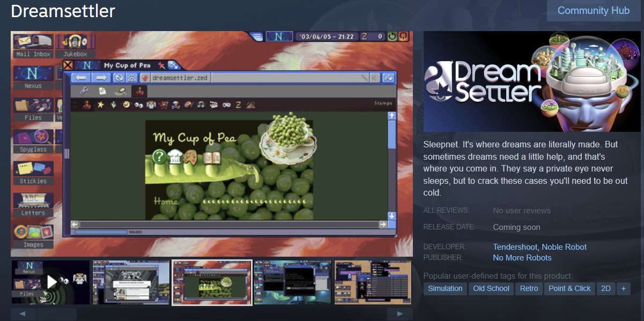
Task: Select the red figure stamps tab
Action: (140, 91)
